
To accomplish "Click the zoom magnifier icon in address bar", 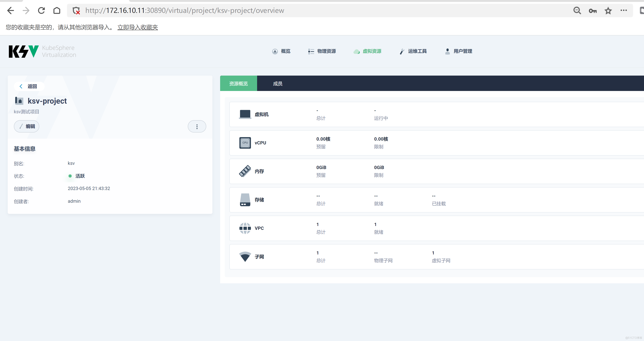I will (x=577, y=11).
